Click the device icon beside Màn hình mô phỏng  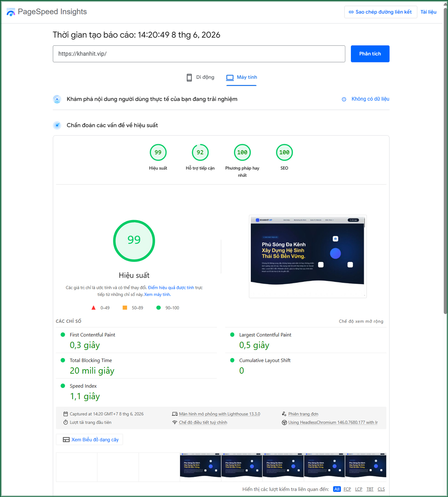174,414
